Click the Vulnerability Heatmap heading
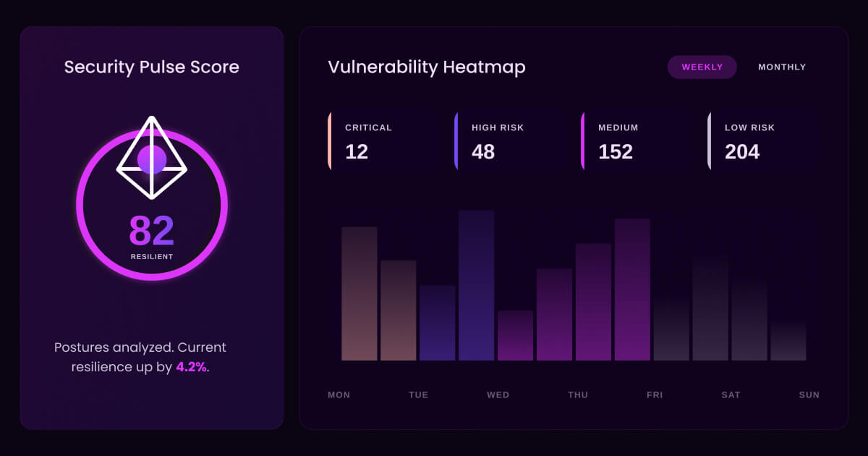 [427, 67]
